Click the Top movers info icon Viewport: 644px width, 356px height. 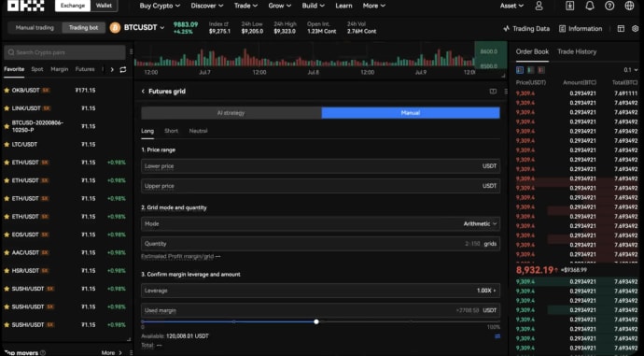click(43, 352)
